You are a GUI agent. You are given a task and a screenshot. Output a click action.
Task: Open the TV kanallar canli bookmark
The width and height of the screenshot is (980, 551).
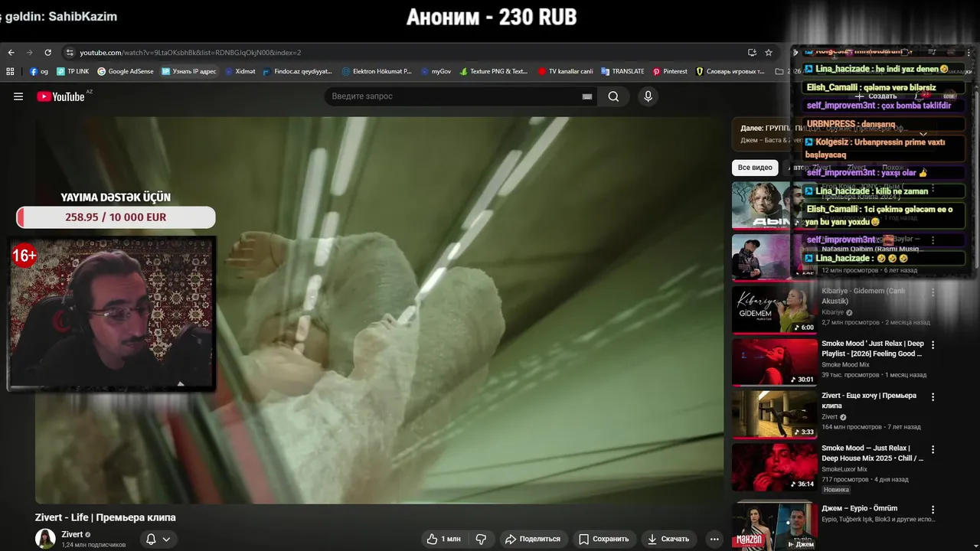(566, 71)
